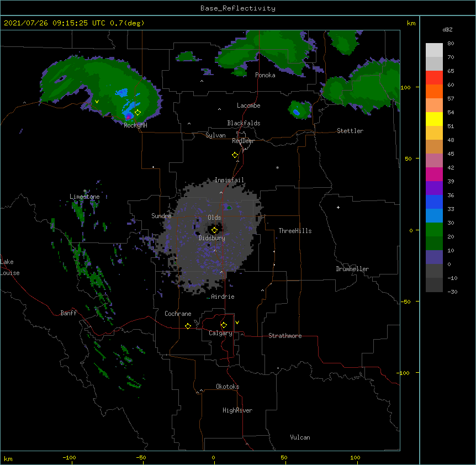The image size is (476, 465).
Task: Click the RedDeer city label
Action: tap(243, 141)
